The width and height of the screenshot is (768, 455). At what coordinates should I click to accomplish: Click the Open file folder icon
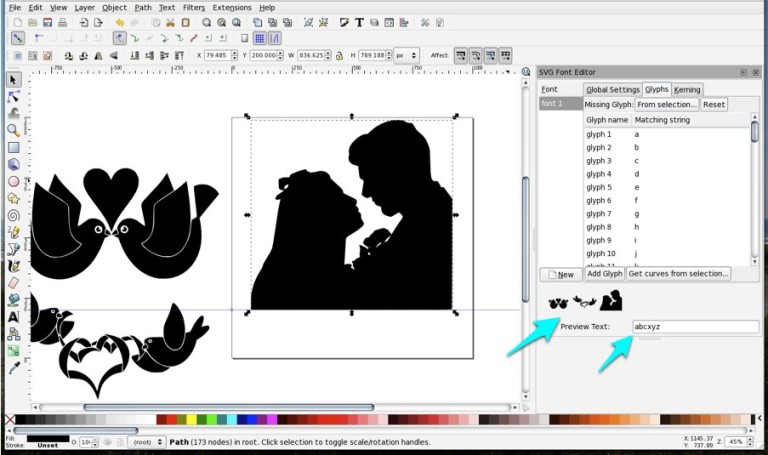click(x=33, y=23)
